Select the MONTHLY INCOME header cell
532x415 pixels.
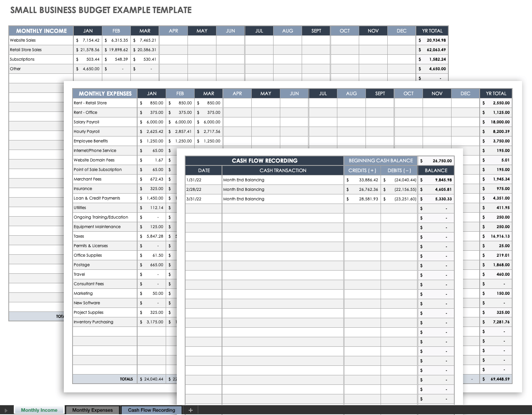coord(41,31)
